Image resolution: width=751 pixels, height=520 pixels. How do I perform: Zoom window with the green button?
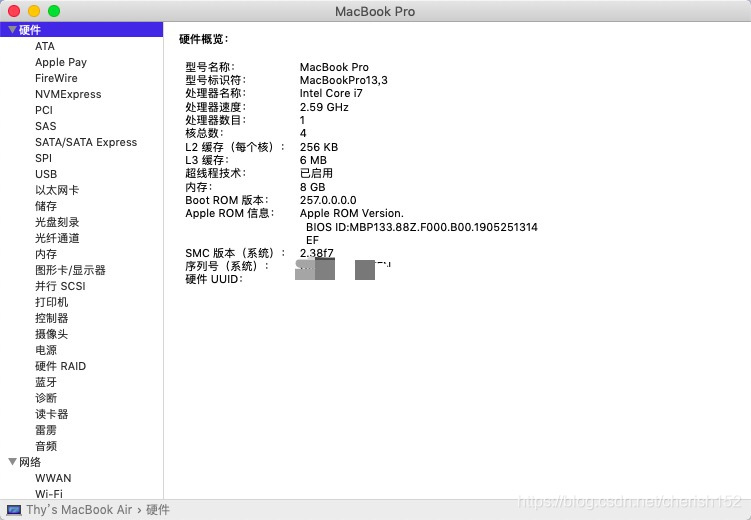tap(54, 11)
